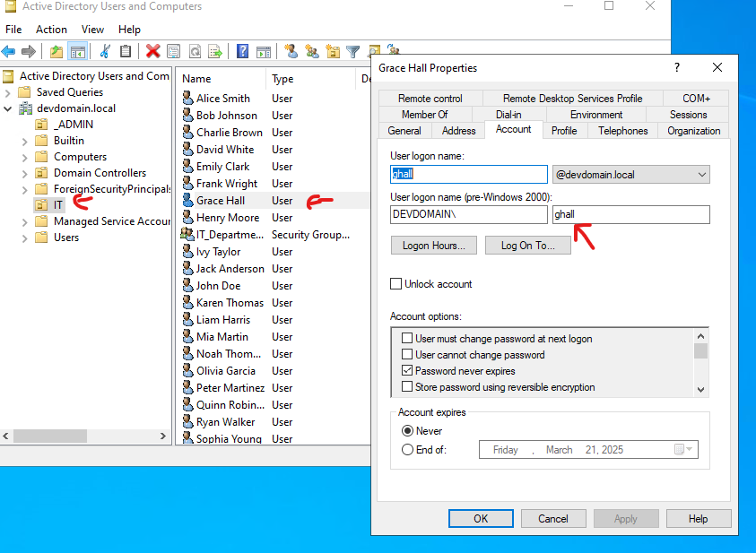Open the File menu

pyautogui.click(x=13, y=30)
